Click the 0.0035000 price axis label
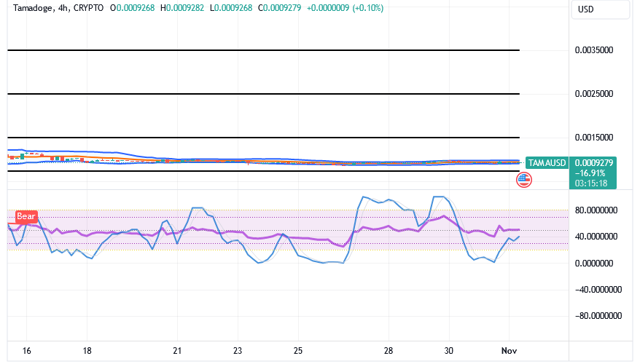The image size is (640, 364). (594, 50)
